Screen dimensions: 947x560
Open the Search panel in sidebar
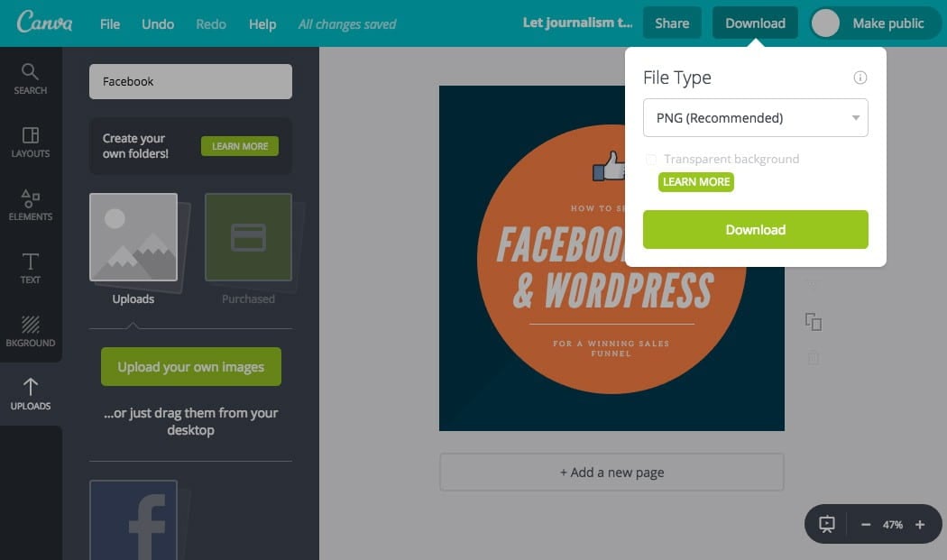[x=31, y=78]
